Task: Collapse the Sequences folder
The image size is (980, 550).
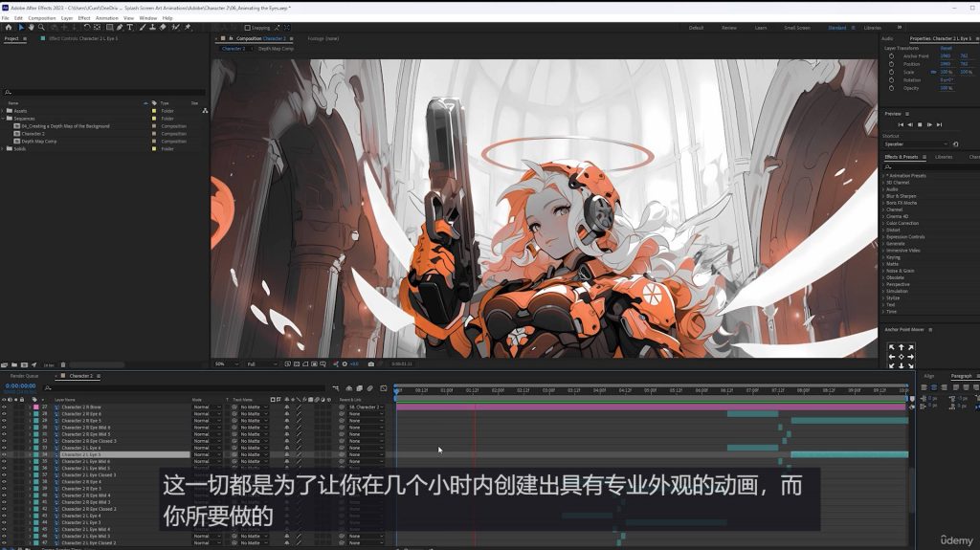Action: 3,118
